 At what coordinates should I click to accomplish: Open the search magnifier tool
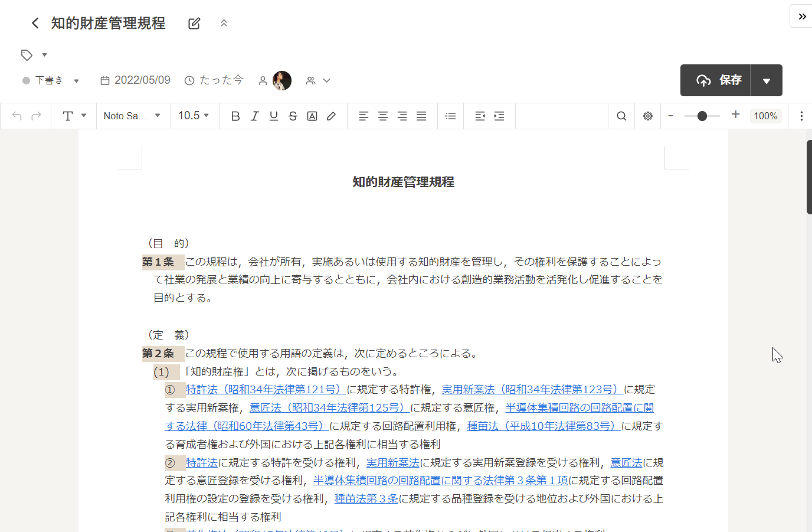point(621,116)
